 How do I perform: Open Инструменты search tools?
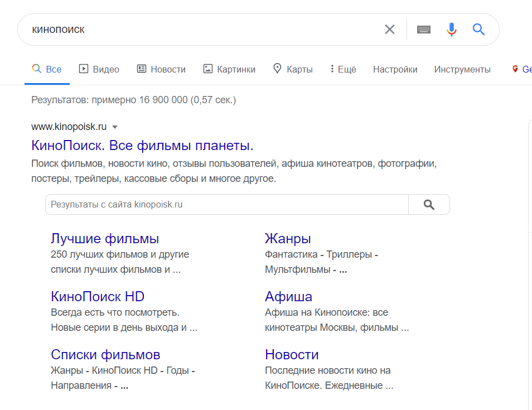462,69
